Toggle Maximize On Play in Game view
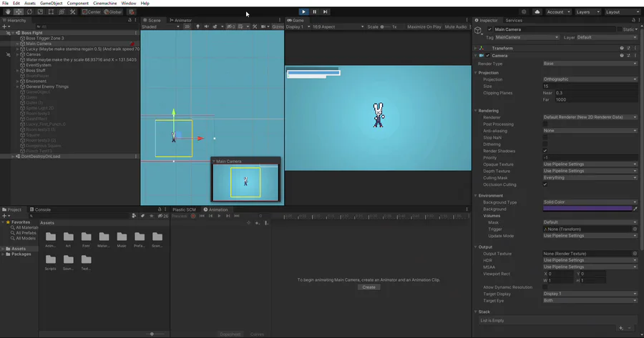The image size is (644, 338). pos(424,26)
